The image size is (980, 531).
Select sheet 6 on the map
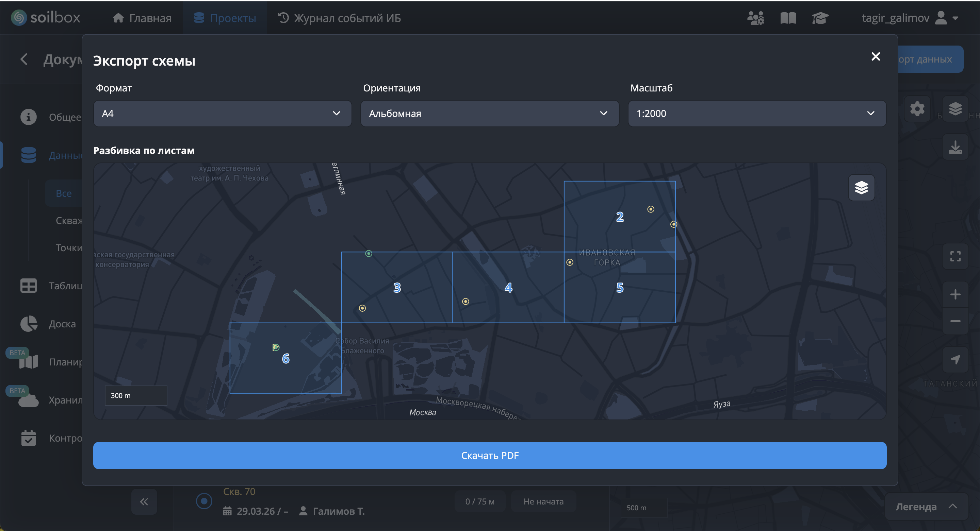[x=286, y=358]
